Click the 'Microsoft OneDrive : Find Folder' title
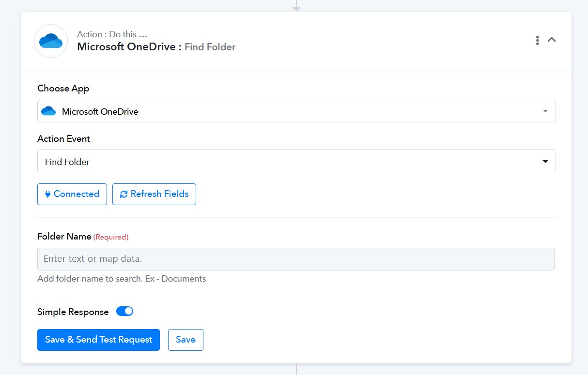This screenshot has width=588, height=375. tap(156, 47)
